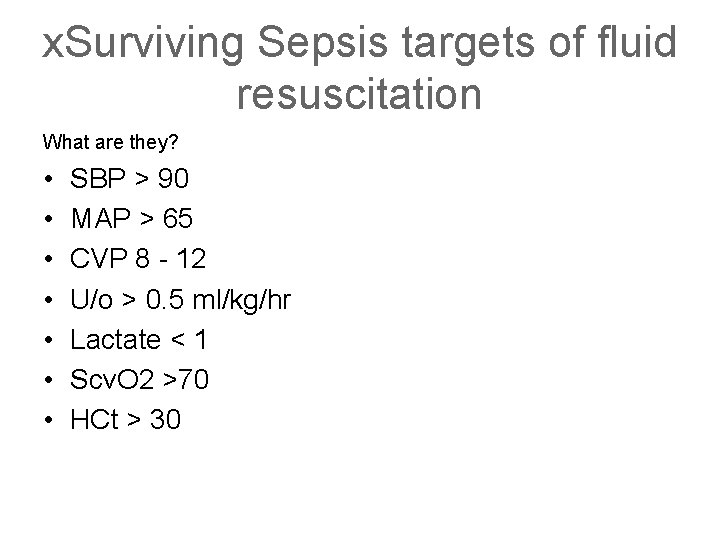Image resolution: width=720 pixels, height=540 pixels.
Task: Click the 'SBP > 90' bullet item
Action: pos(129,178)
